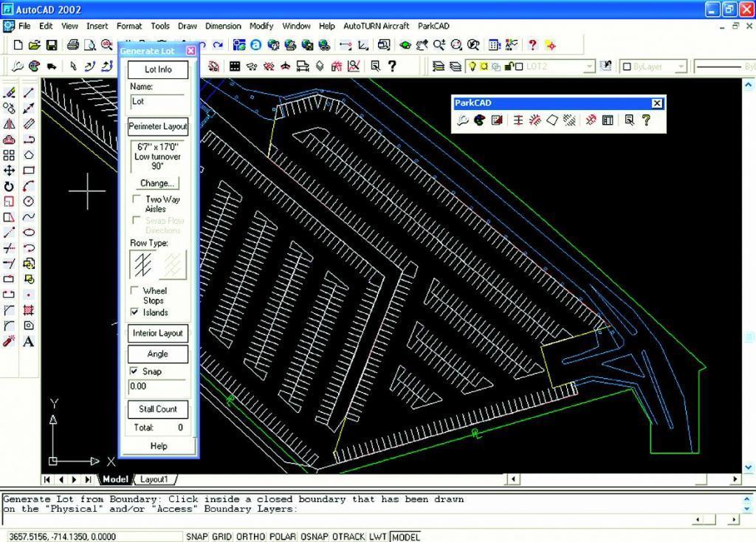Open the LOT2 layer dropdown
This screenshot has height=542, width=756.
(x=588, y=66)
